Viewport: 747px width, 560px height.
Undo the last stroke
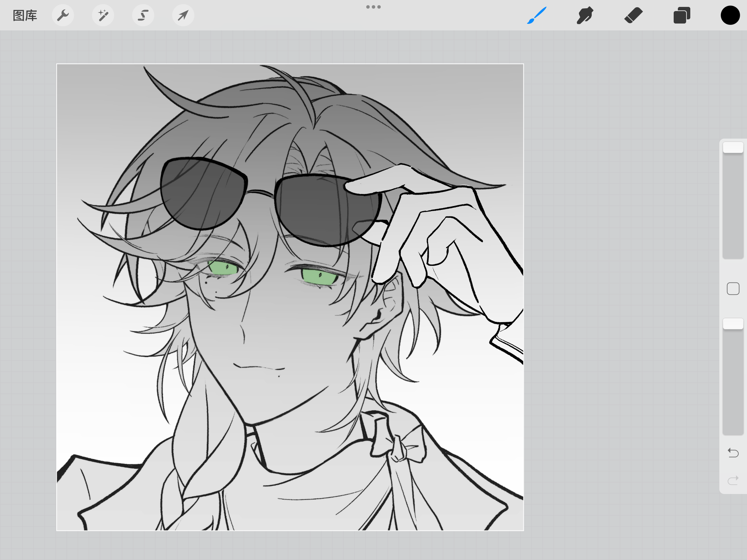point(733,452)
